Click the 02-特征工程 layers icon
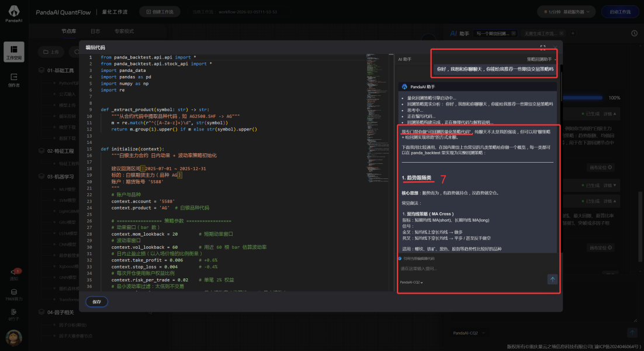This screenshot has height=351, width=644. coord(41,151)
